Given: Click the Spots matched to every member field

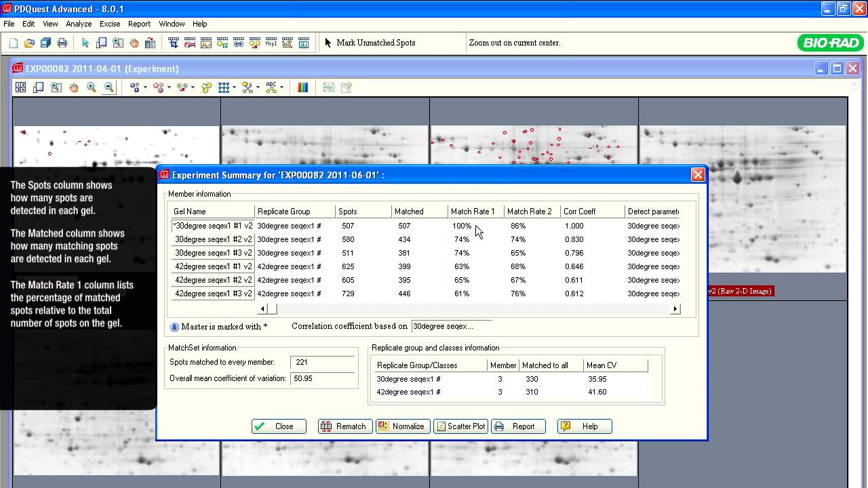Looking at the screenshot, I should pyautogui.click(x=323, y=363).
